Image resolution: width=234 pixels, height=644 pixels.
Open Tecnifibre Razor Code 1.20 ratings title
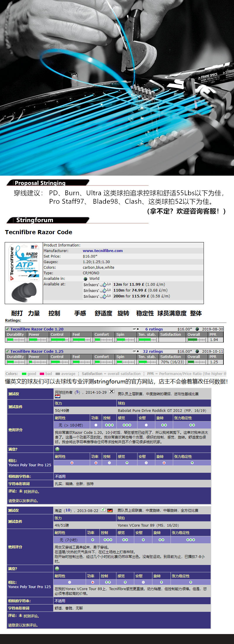37,329
